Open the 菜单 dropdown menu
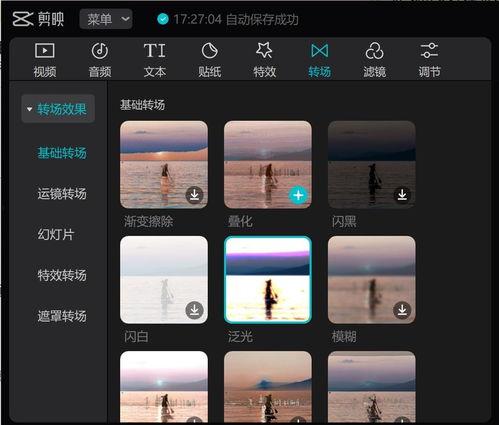The height and width of the screenshot is (425, 499). pos(106,19)
